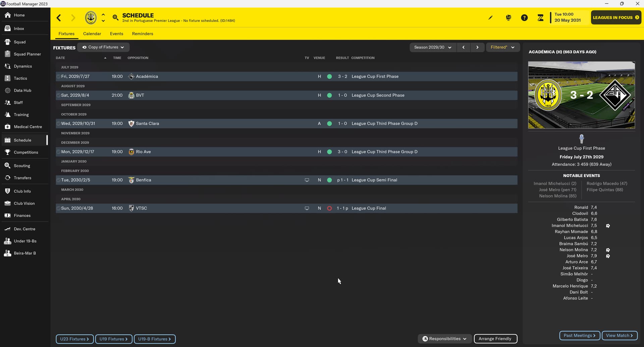Open Past Meetings
This screenshot has width=644, height=347.
(579, 335)
